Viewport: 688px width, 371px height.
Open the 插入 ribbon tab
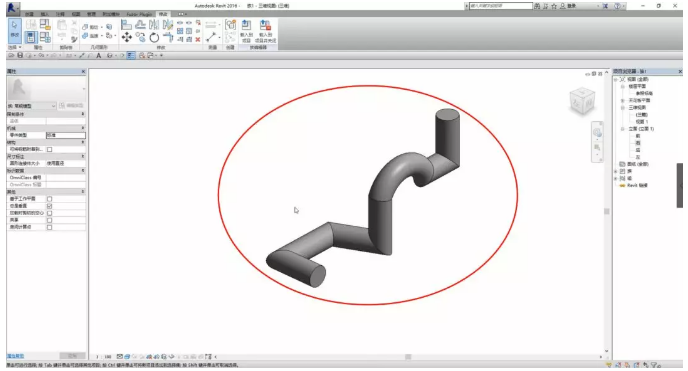click(x=44, y=14)
